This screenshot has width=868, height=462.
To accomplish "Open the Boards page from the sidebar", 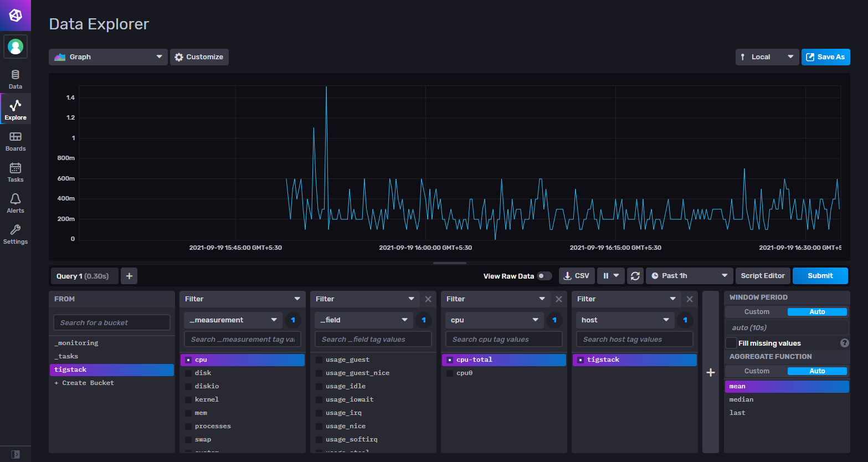I will [15, 140].
